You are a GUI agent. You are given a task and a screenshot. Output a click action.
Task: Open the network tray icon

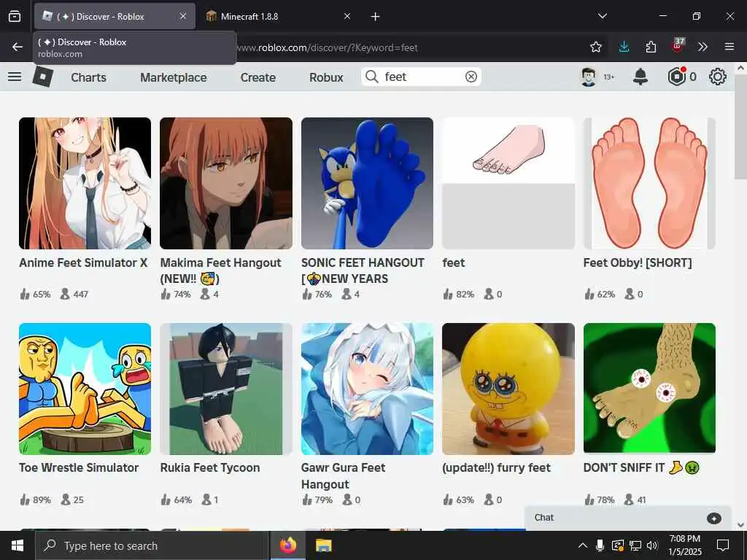click(x=635, y=545)
